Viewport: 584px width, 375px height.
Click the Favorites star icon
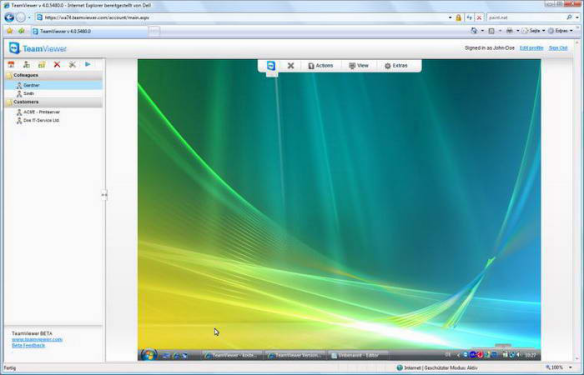click(10, 31)
